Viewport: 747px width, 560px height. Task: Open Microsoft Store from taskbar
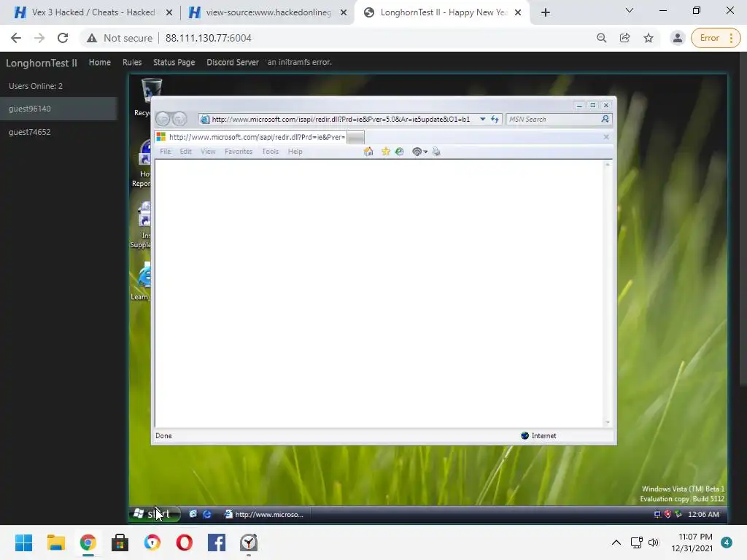120,542
